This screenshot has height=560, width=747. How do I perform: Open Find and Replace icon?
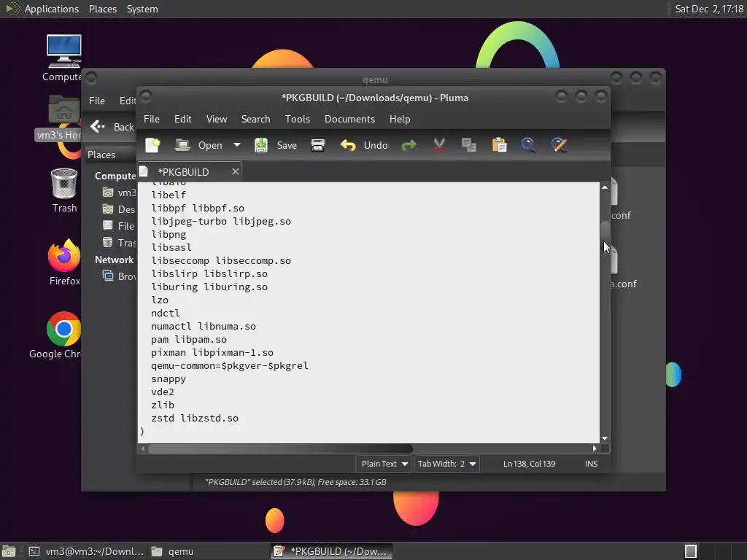(x=560, y=145)
